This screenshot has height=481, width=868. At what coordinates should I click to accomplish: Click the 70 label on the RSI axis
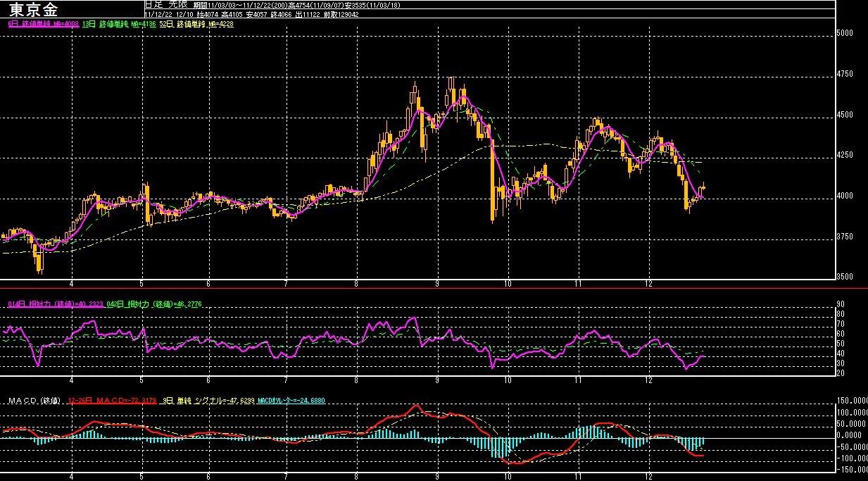point(840,324)
